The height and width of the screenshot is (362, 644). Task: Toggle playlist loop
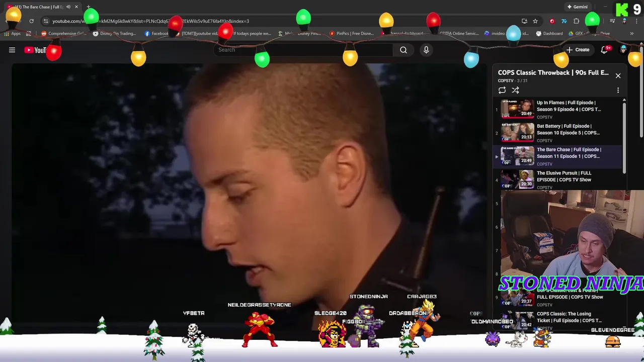(502, 90)
